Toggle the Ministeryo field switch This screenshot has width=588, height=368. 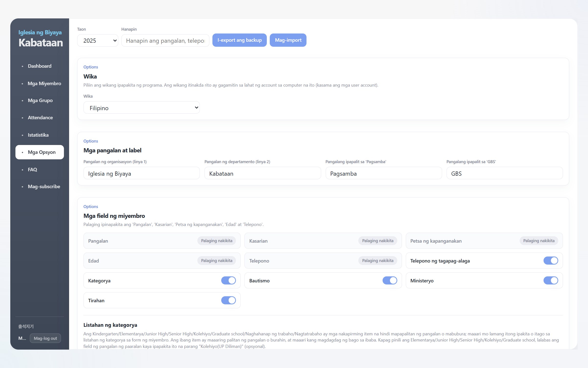[551, 280]
